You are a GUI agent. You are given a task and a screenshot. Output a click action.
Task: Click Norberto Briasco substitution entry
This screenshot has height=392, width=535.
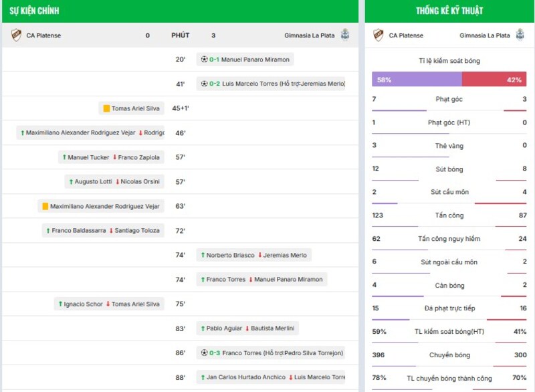(253, 255)
